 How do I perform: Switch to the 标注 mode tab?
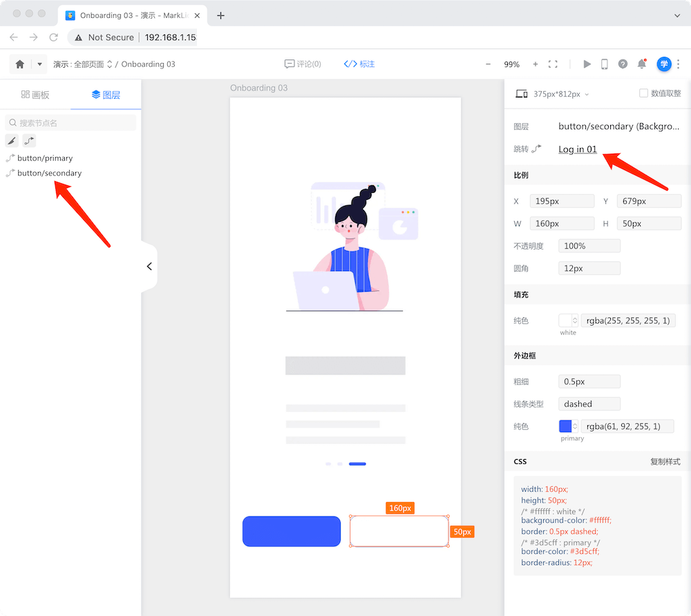pos(359,64)
